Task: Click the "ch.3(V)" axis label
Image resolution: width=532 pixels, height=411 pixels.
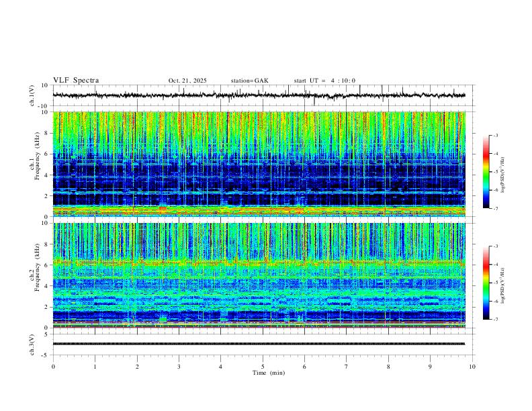Action: pos(32,345)
